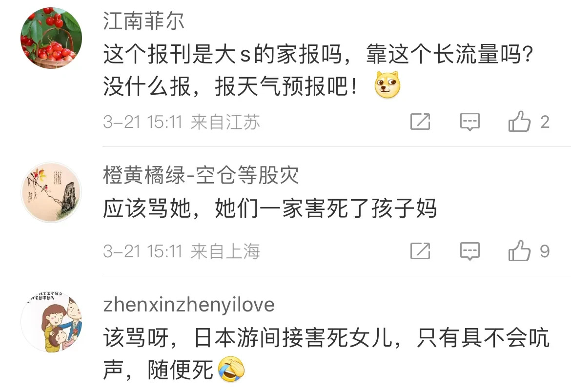Tap timestamp 3-21 15:11 来自江苏
Viewport: 571px width, 392px height.
click(x=182, y=122)
